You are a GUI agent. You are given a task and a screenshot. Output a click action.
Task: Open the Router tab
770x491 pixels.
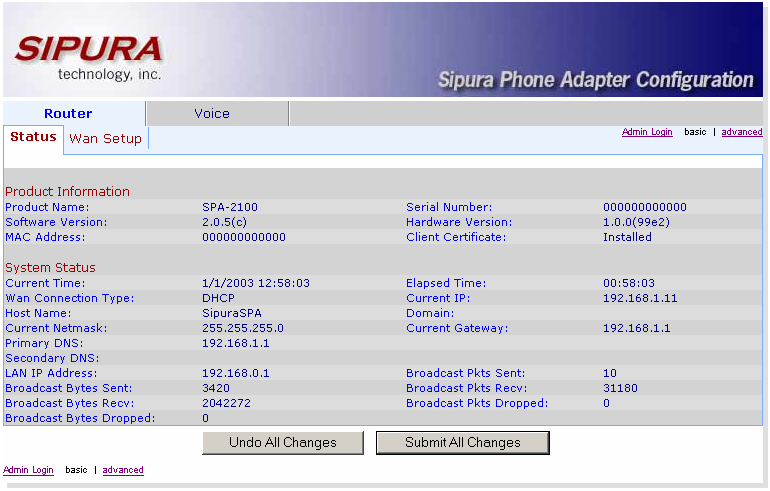point(74,113)
